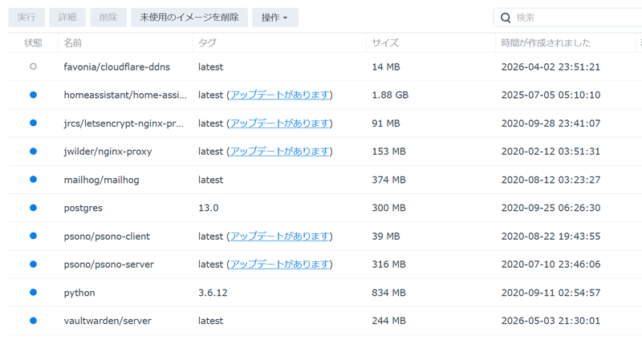The height and width of the screenshot is (364, 642).
Task: Click the 実行 button
Action: pyautogui.click(x=26, y=18)
